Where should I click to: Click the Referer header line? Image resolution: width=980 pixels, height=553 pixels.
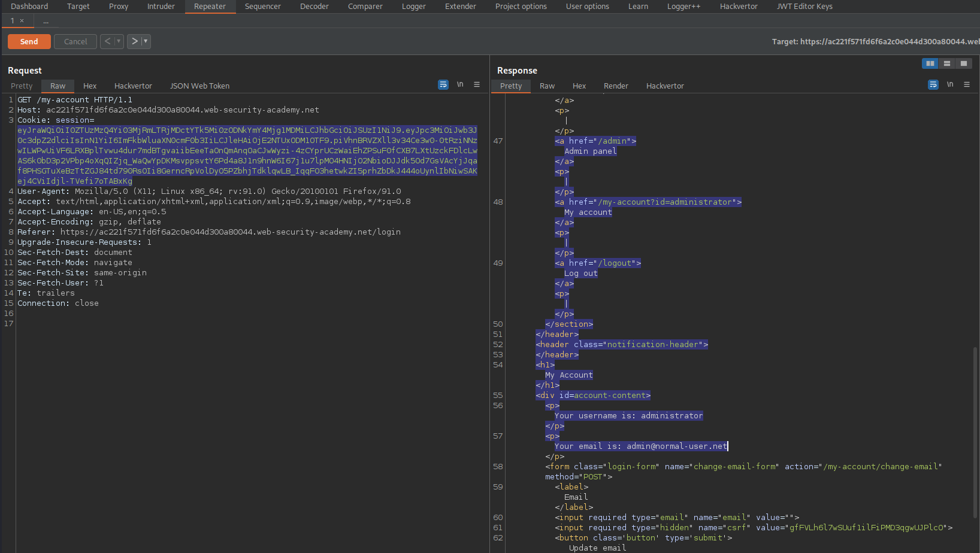pyautogui.click(x=209, y=232)
